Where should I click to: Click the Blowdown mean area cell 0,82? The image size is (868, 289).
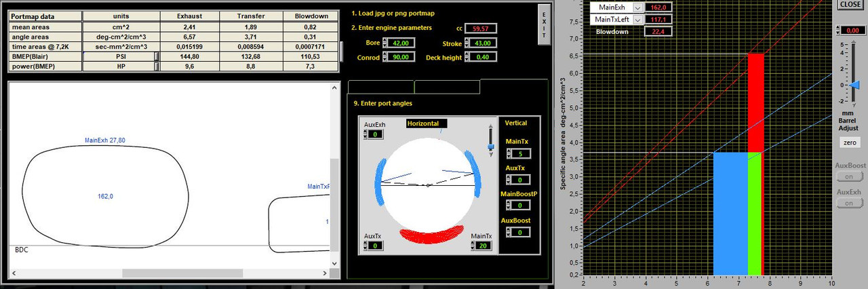pyautogui.click(x=311, y=26)
